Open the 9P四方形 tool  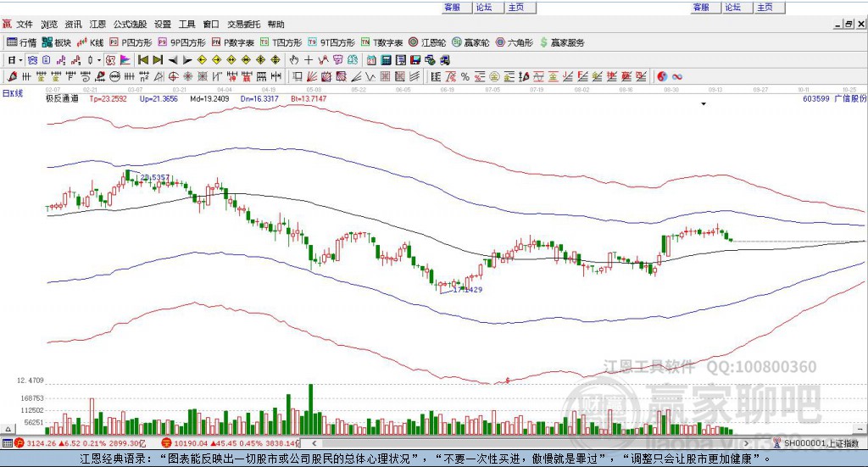coord(181,42)
